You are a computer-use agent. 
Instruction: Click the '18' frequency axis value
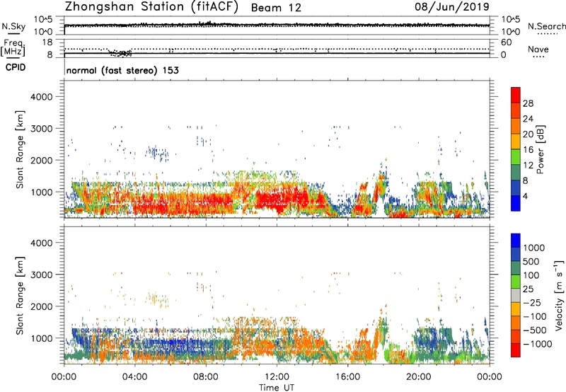(47, 42)
